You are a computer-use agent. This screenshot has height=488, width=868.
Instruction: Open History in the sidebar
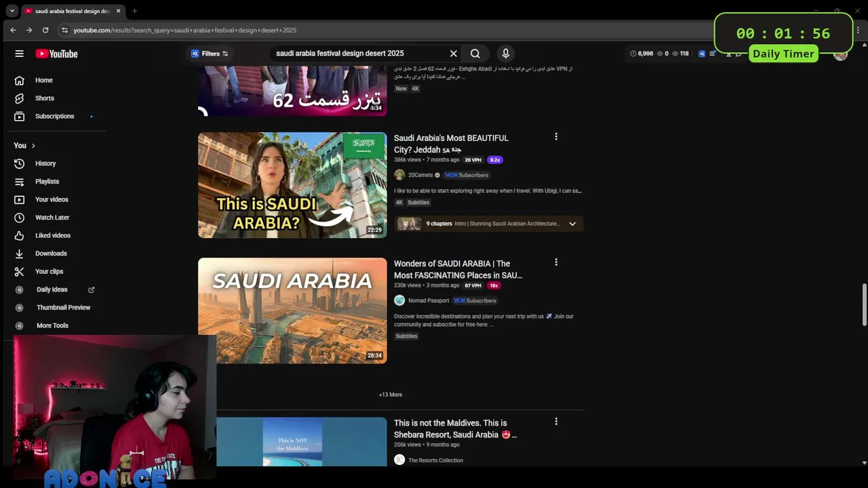tap(45, 163)
